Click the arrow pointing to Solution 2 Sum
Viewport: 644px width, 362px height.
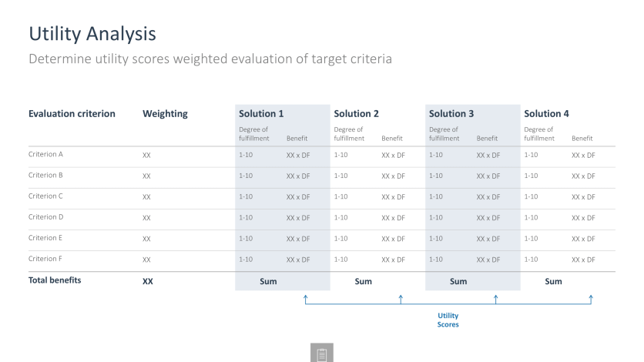coord(401,299)
